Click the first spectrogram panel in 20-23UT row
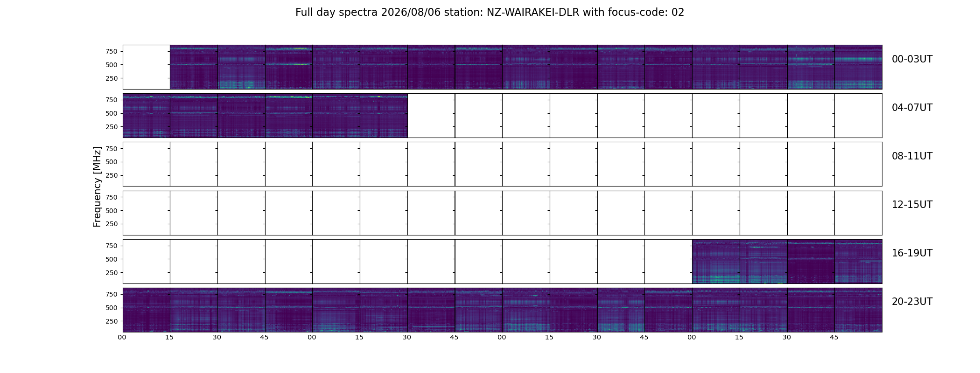Viewport: 980px width, 373px height. click(x=147, y=310)
